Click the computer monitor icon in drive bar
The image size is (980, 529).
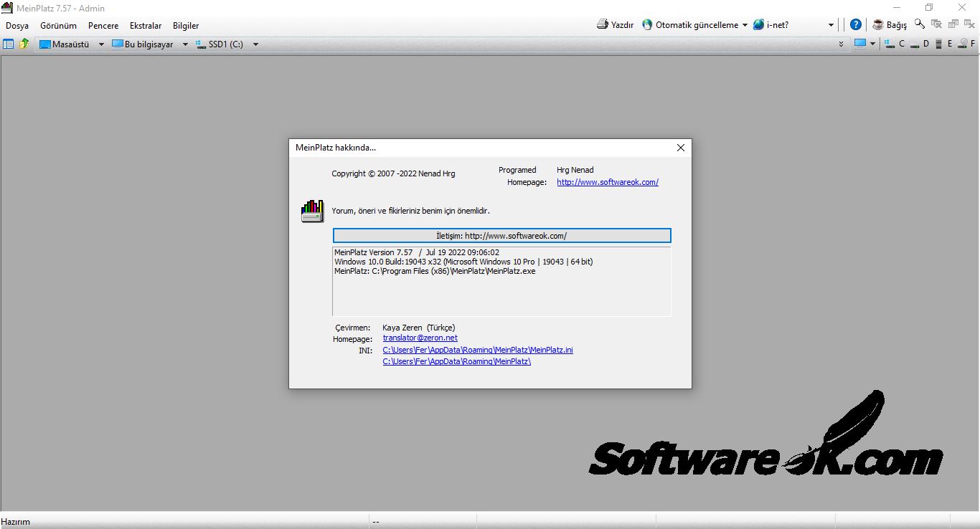860,44
